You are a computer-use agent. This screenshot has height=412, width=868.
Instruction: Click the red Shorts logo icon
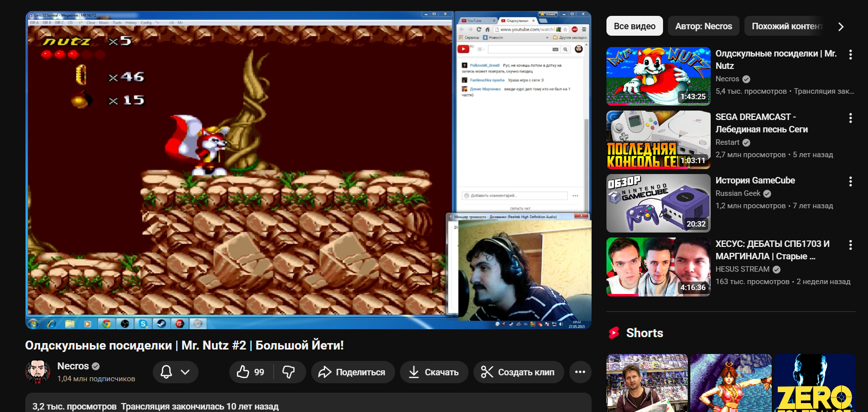614,333
